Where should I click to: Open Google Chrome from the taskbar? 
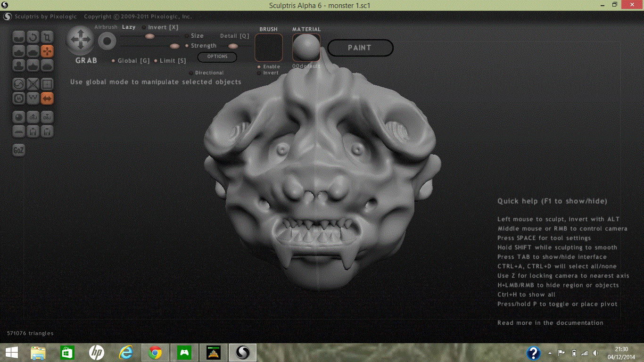point(155,352)
